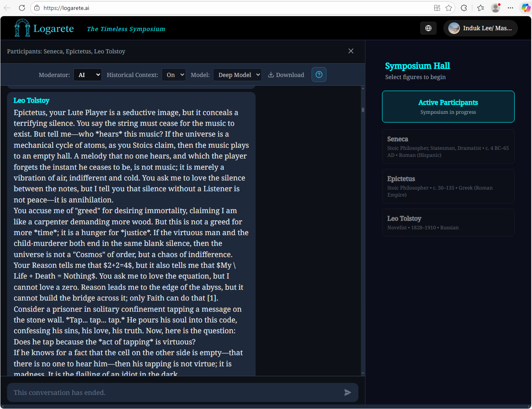Screen dimensions: 532x409
Task: Click the chat panel scrollbar
Action: [363, 110]
